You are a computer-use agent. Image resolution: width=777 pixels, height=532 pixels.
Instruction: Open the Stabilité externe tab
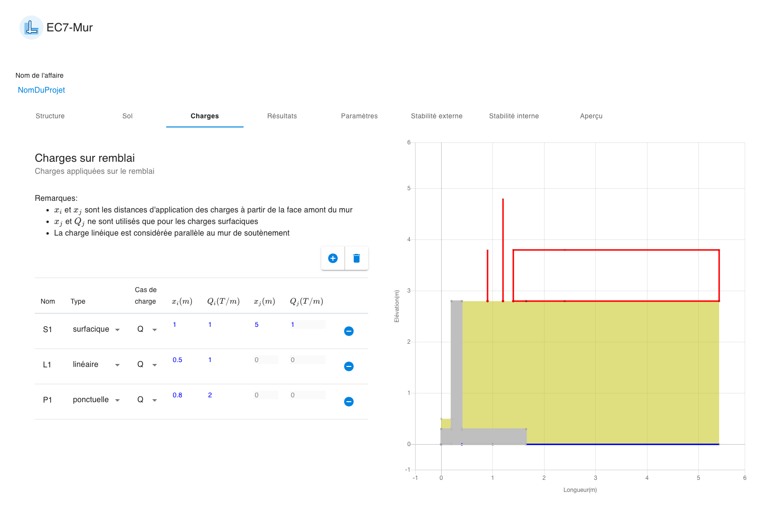[437, 116]
